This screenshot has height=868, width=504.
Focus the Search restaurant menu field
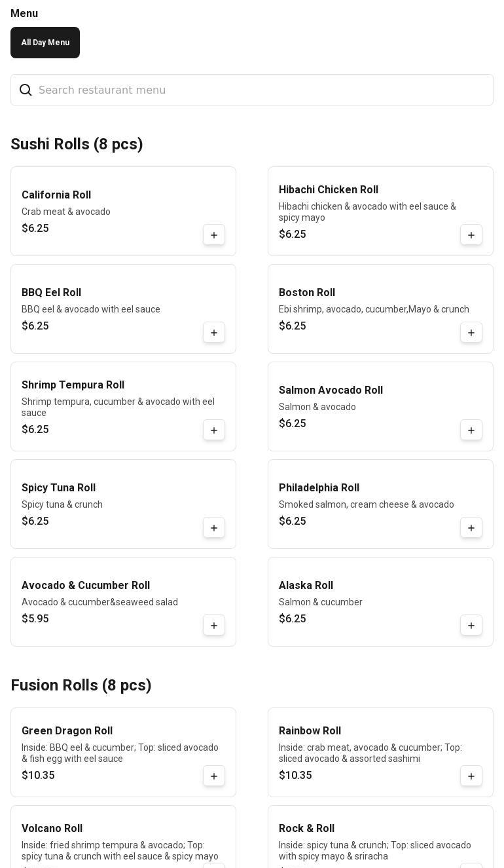262,90
